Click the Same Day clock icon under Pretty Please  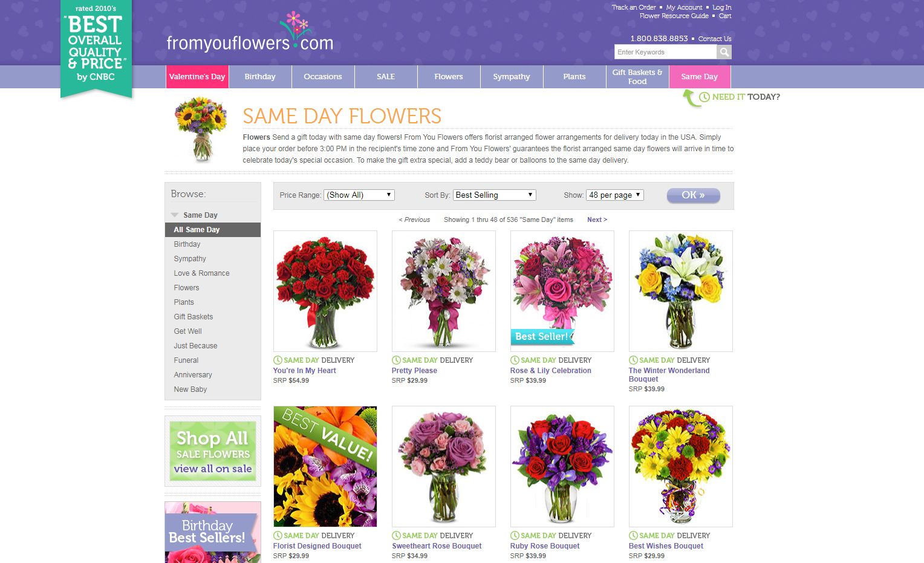tap(396, 360)
